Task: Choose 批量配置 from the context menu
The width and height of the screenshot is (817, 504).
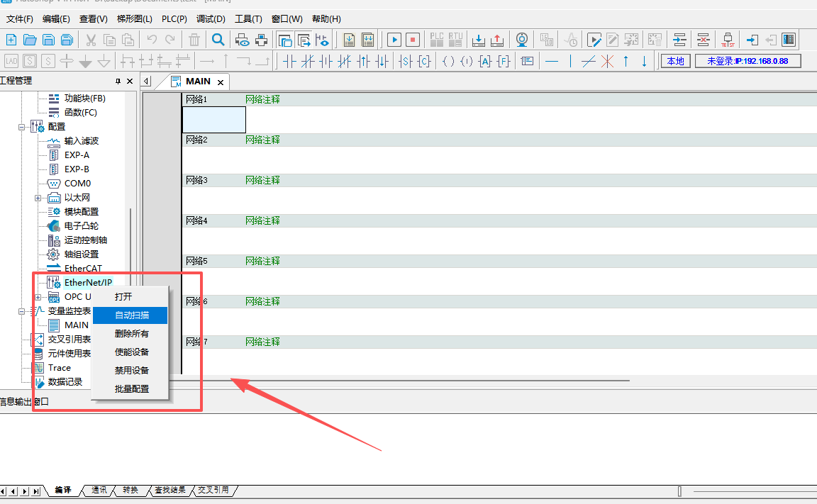Action: click(x=130, y=389)
